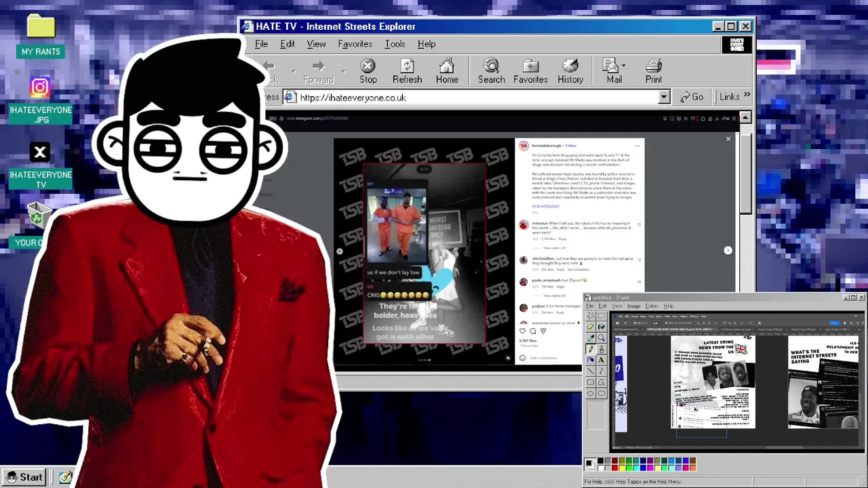This screenshot has height=488, width=868.
Task: Click the browser vertical scrollbar up arrow
Action: pos(745,118)
